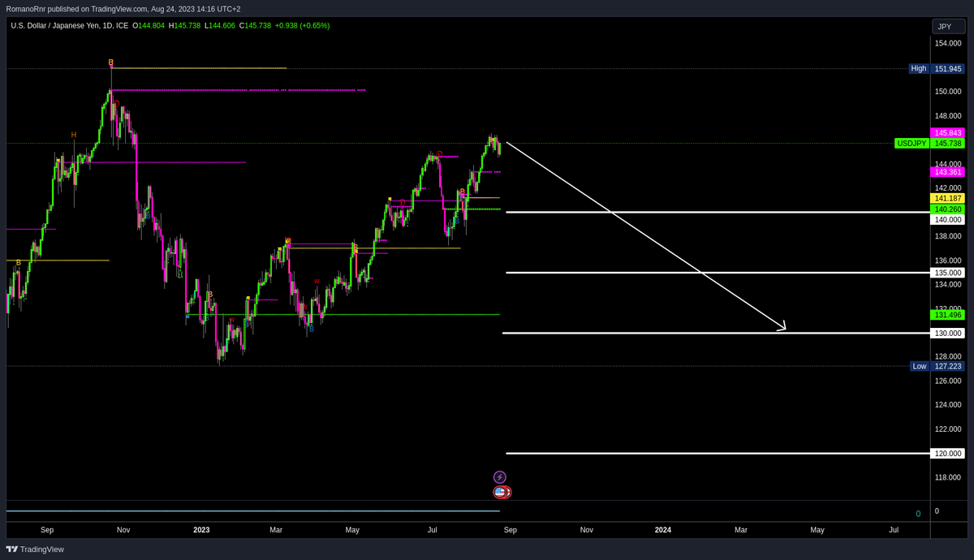The height and width of the screenshot is (560, 974).
Task: Click the white downward trend arrow drawing
Action: (649, 235)
